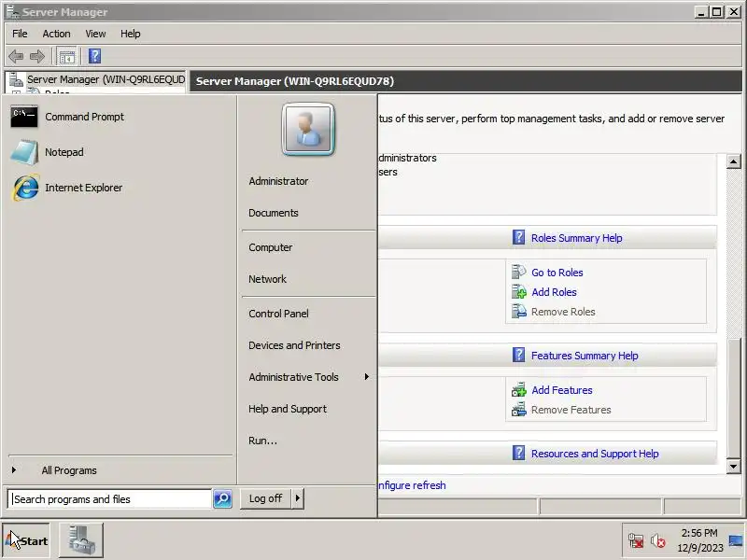Image resolution: width=747 pixels, height=560 pixels.
Task: Click Server Manager title bar icon
Action: [x=12, y=11]
